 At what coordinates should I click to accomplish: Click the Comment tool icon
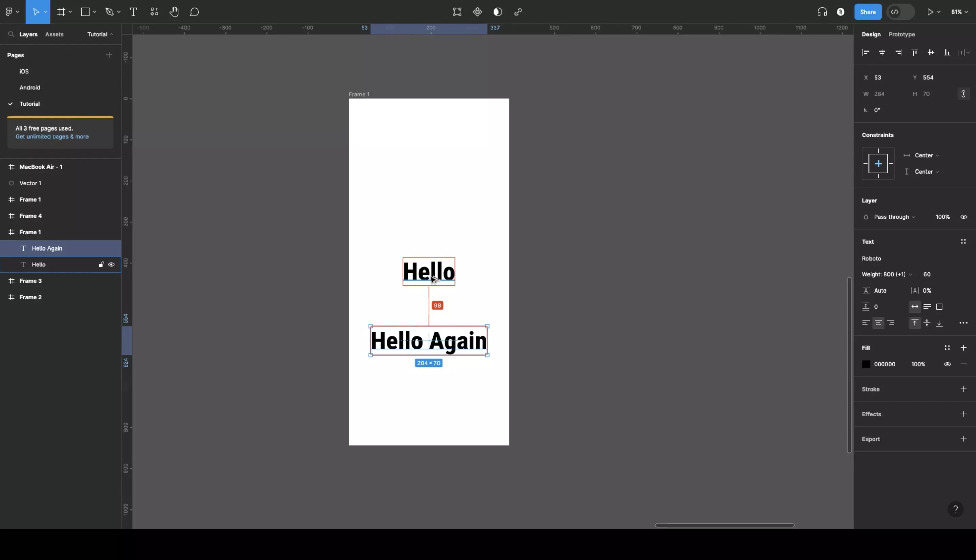pyautogui.click(x=195, y=12)
